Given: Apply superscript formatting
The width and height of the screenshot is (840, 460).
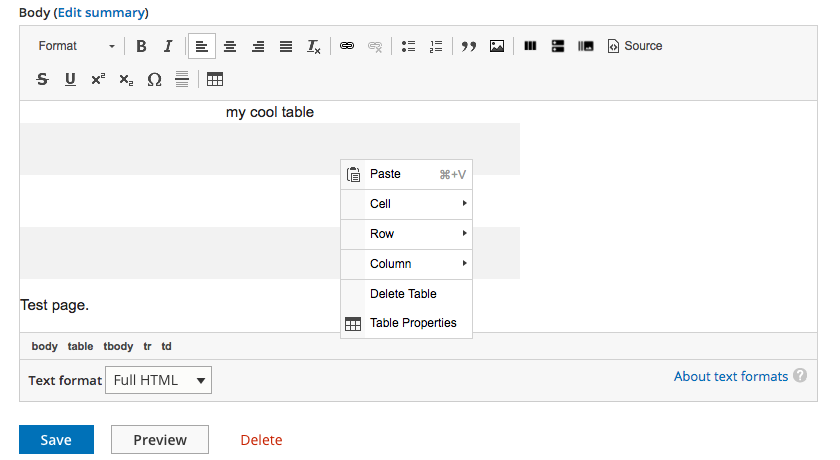Looking at the screenshot, I should coord(98,79).
